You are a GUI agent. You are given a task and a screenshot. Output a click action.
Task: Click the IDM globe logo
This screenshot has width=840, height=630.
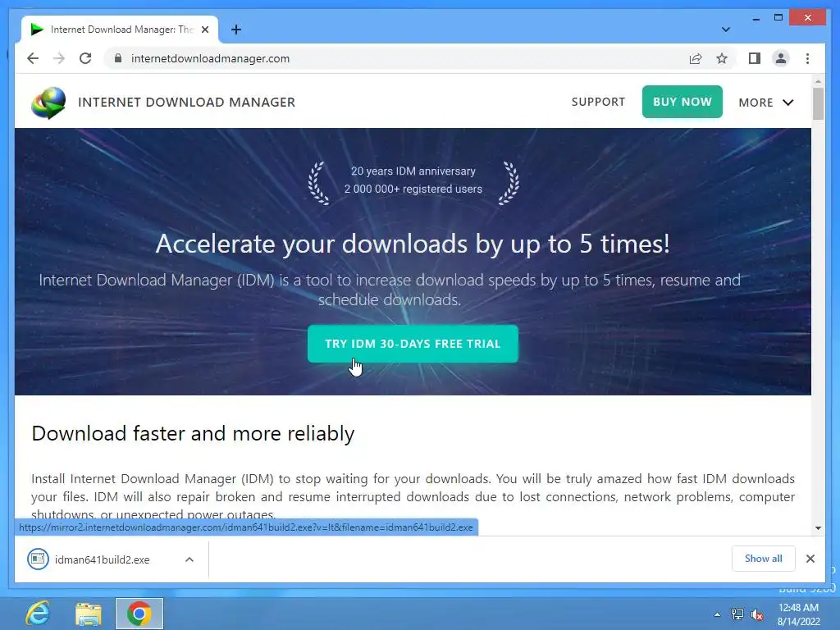(x=48, y=103)
